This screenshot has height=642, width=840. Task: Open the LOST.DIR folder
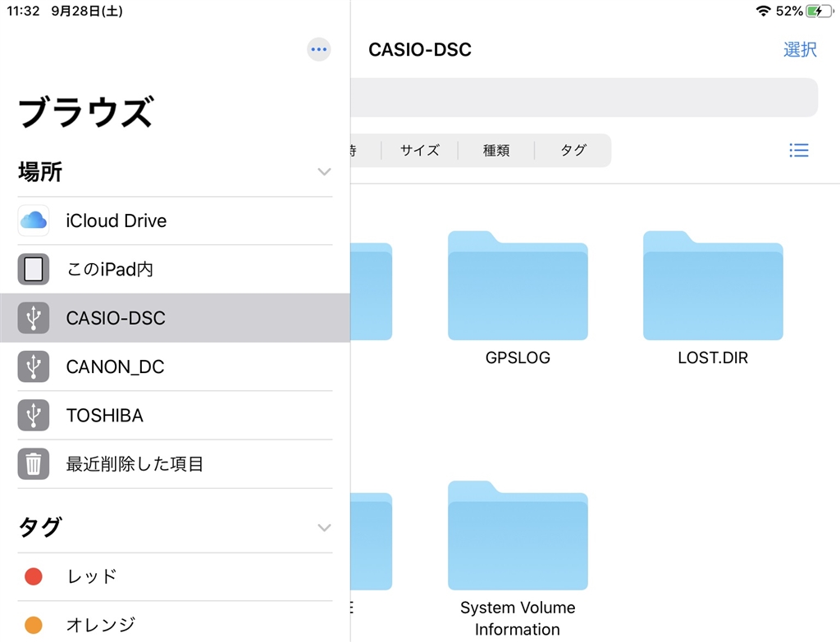(x=713, y=285)
